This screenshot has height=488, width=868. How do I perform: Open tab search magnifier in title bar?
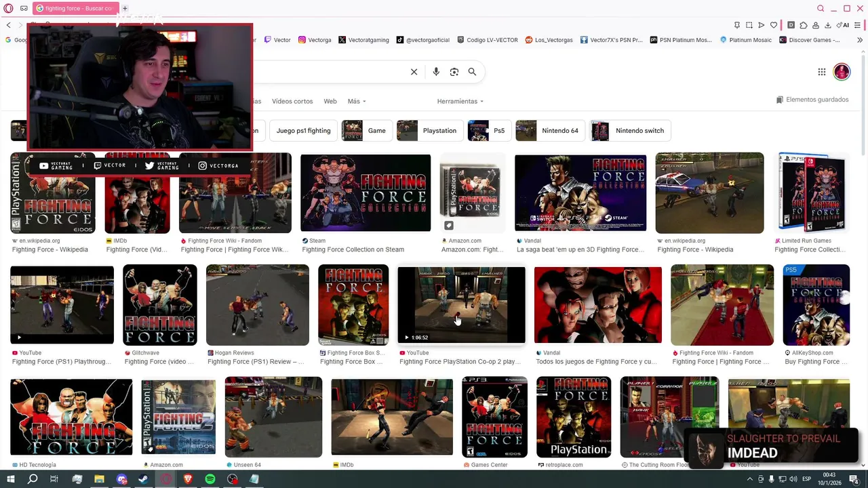click(x=821, y=8)
